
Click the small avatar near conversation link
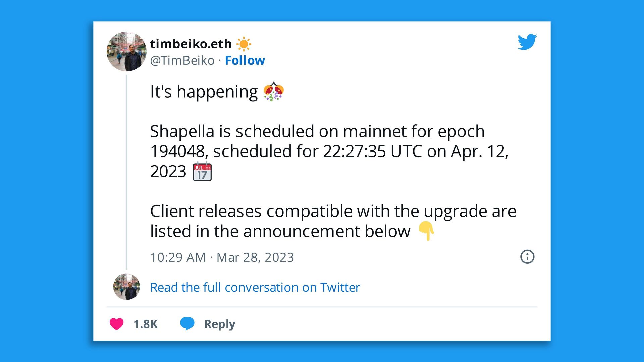pyautogui.click(x=126, y=287)
